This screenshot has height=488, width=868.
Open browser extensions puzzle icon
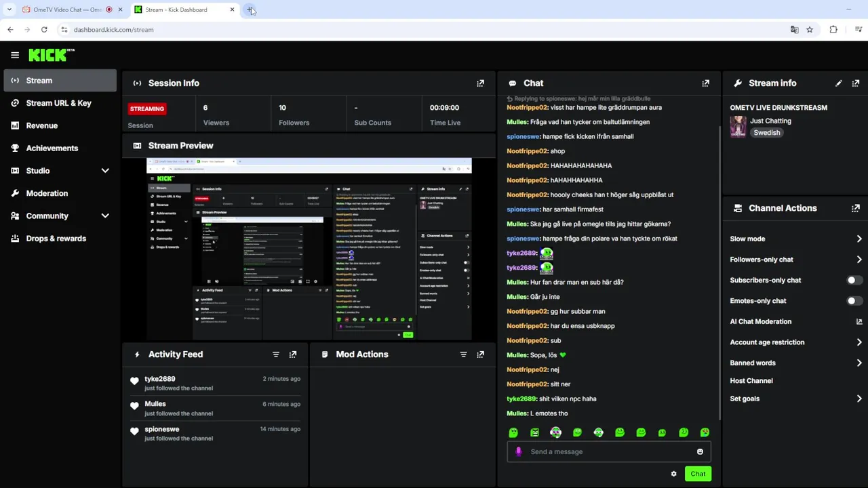coord(833,30)
